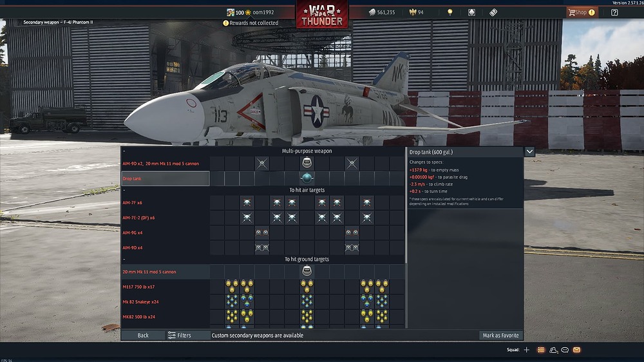
Task: Click the centerline bomb icon in the M117 750 lb row
Action: coord(307,286)
